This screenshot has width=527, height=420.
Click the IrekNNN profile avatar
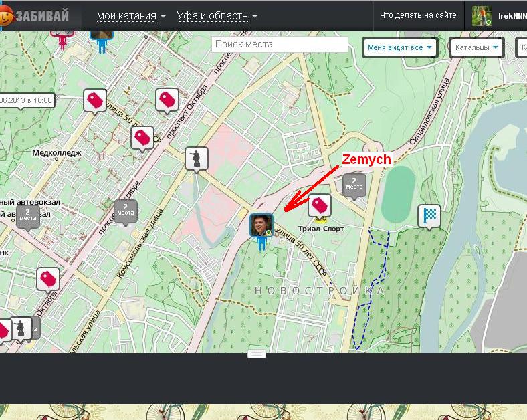click(x=482, y=16)
